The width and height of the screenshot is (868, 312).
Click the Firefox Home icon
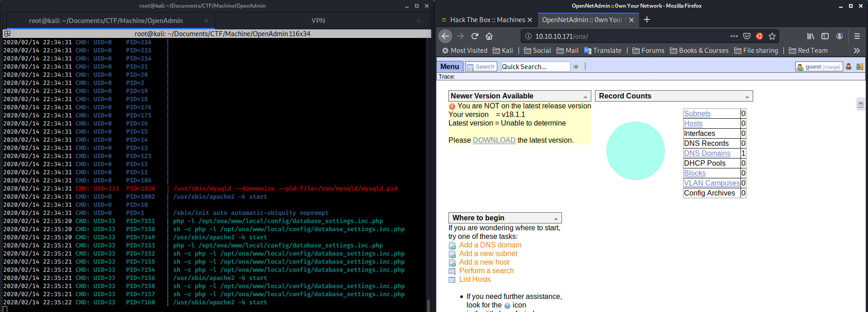[489, 36]
